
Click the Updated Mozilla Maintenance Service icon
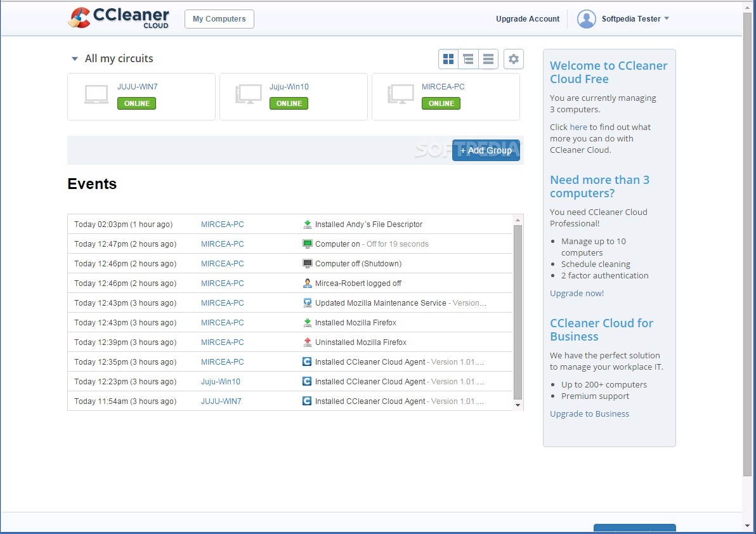click(307, 303)
